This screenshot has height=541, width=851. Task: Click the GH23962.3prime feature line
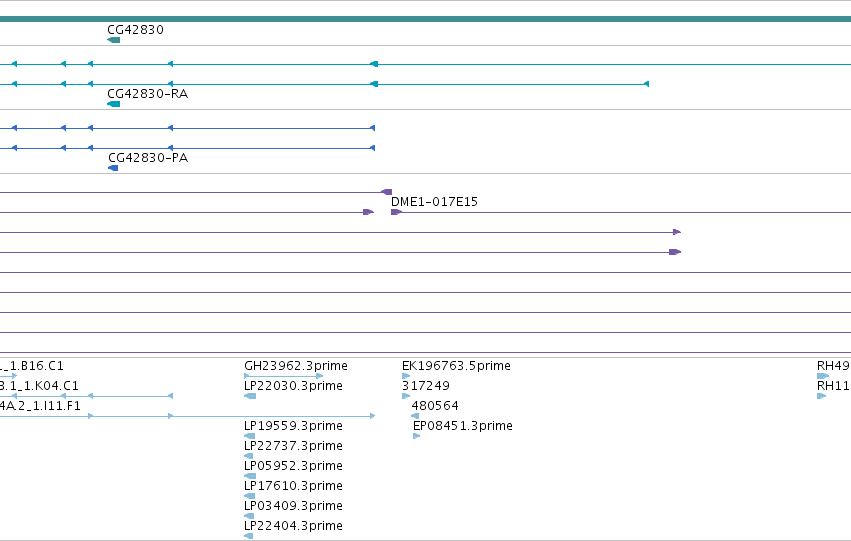coord(284,375)
